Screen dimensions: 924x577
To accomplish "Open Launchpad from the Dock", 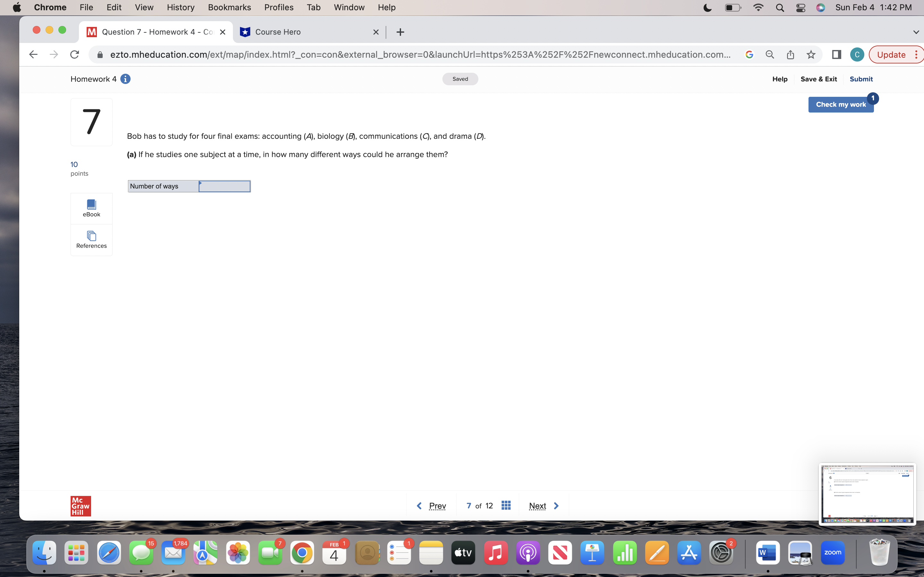I will point(76,552).
